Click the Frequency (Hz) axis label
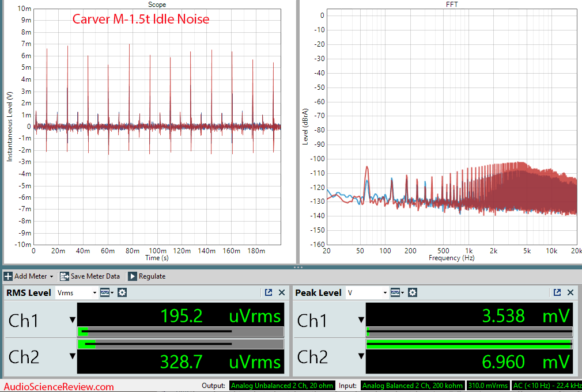 point(451,258)
